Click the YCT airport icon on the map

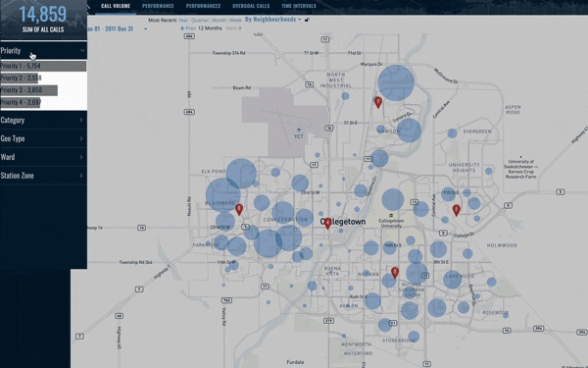(x=299, y=131)
